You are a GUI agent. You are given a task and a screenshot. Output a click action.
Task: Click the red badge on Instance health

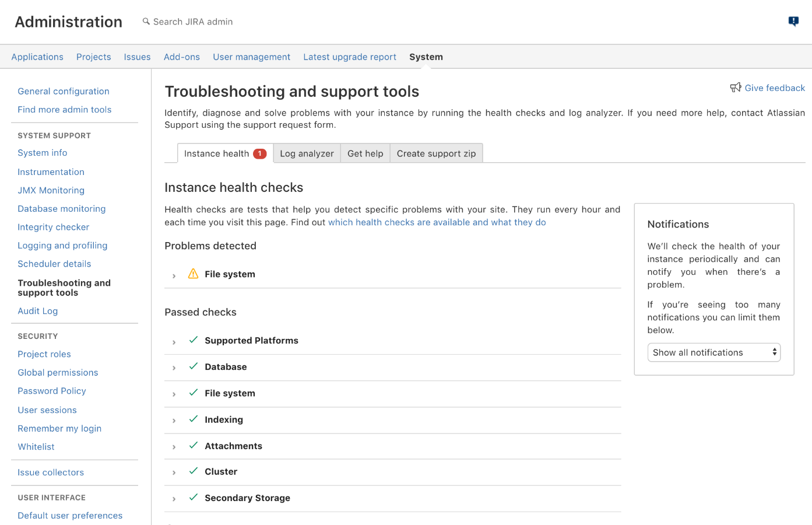pyautogui.click(x=259, y=153)
